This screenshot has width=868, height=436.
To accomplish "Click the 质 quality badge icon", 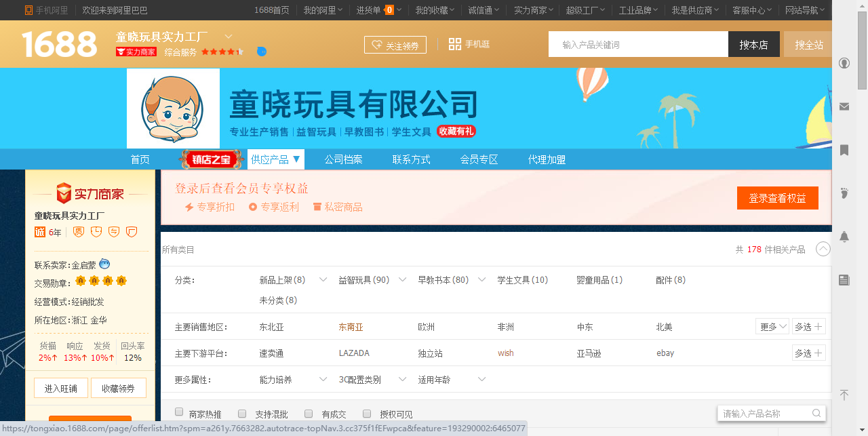I will pyautogui.click(x=79, y=232).
